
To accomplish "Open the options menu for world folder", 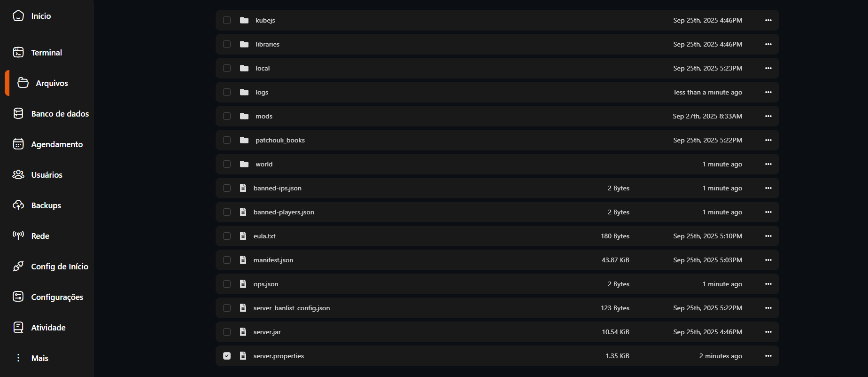I will (768, 164).
